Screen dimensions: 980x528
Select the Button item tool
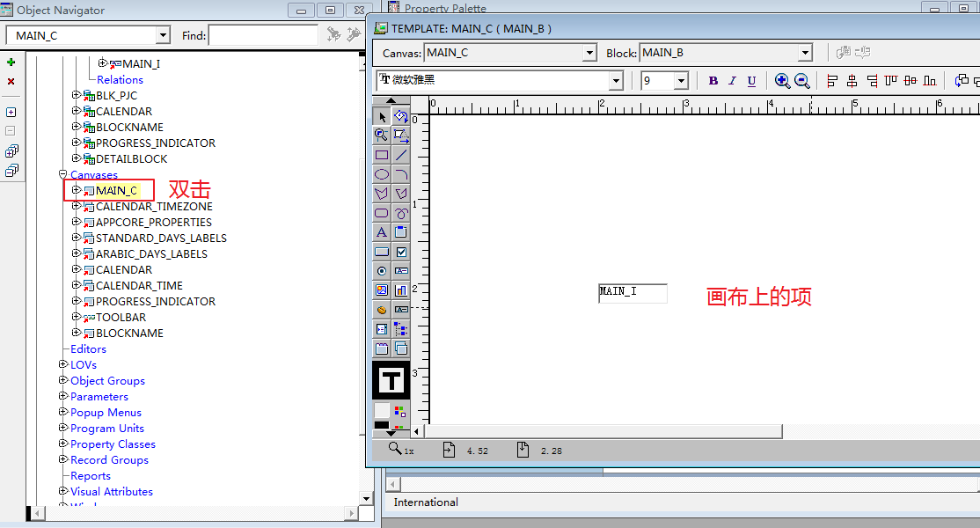(382, 252)
